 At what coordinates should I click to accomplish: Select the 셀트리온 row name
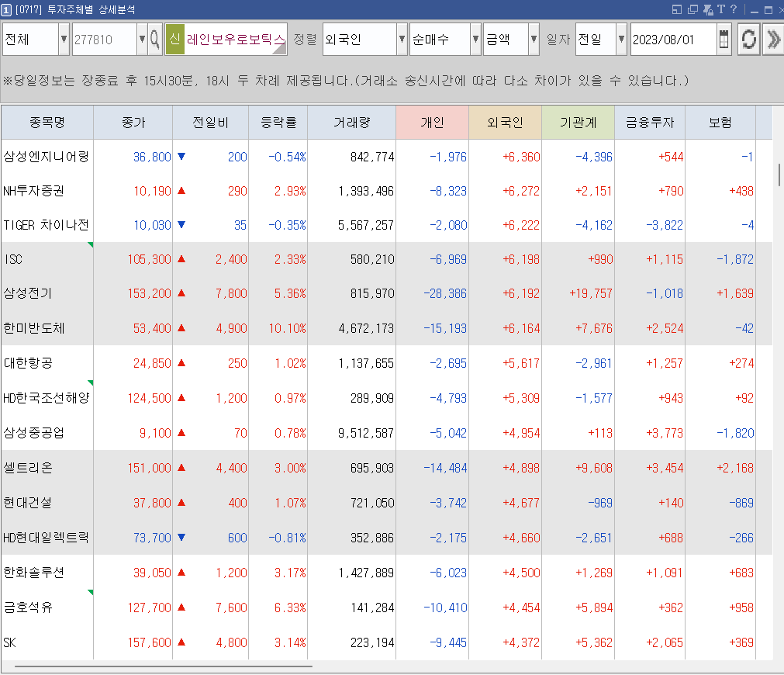[x=27, y=468]
